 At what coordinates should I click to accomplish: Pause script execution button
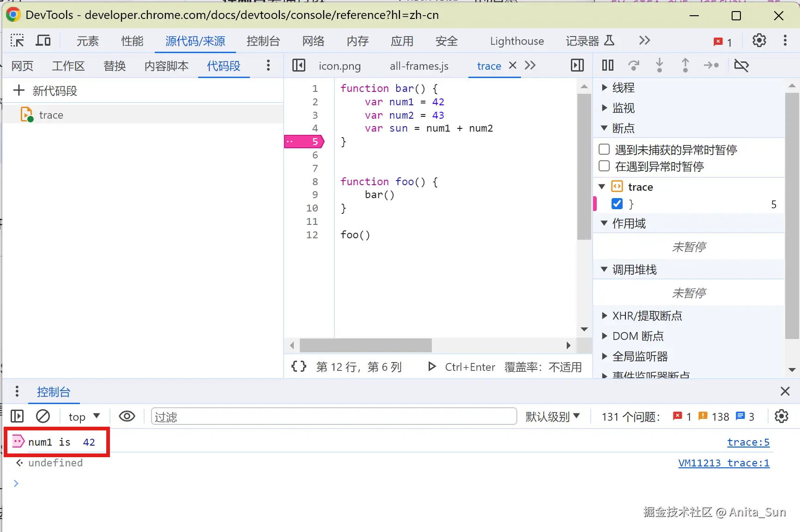pos(608,66)
